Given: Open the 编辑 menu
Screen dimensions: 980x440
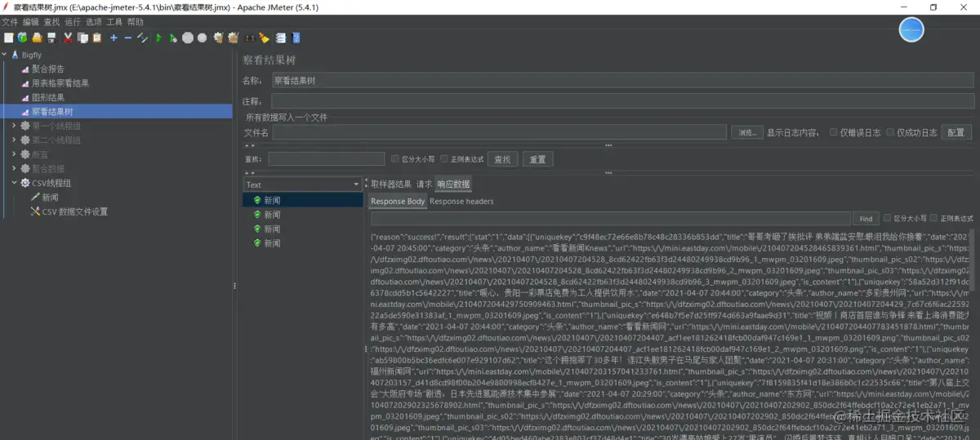Looking at the screenshot, I should 31,22.
